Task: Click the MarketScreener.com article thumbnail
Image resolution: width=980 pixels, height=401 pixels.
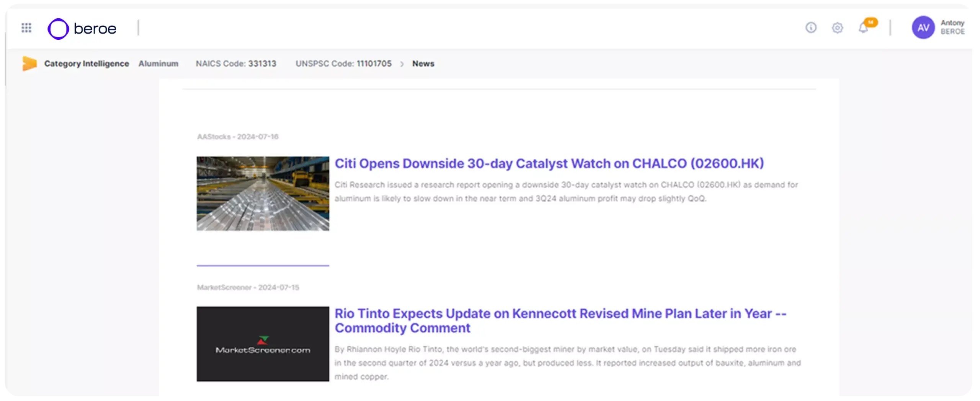Action: 262,344
